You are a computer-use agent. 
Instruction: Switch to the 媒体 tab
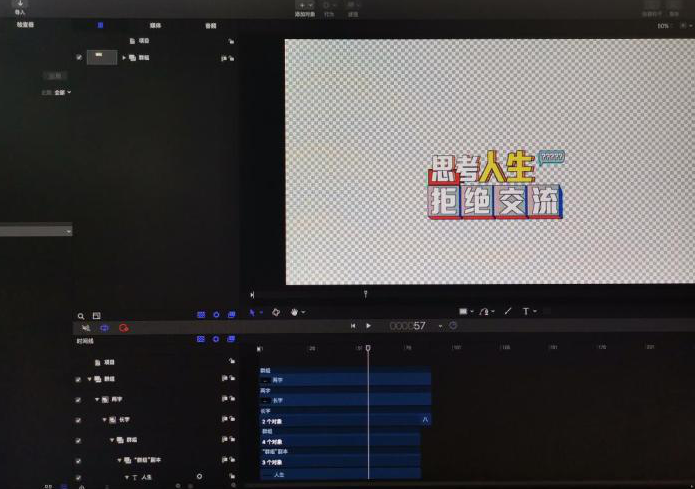(x=155, y=25)
